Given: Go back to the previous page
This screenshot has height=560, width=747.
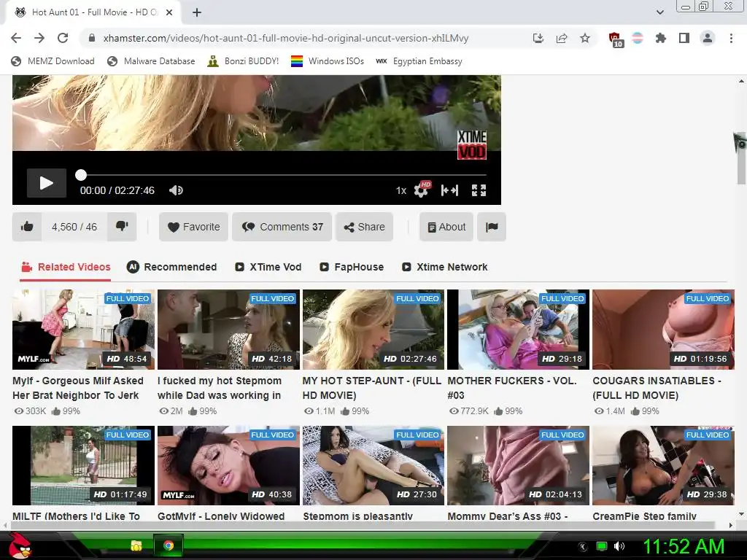Looking at the screenshot, I should coord(16,38).
